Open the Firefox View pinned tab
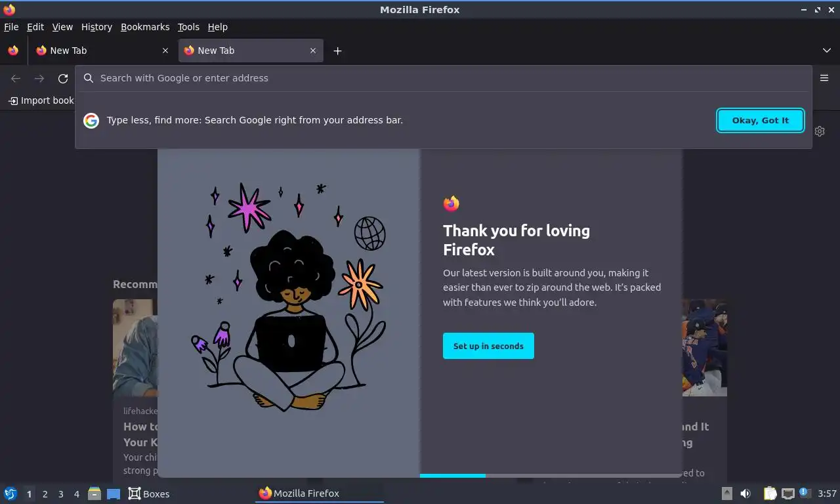Viewport: 840px width, 504px height. pyautogui.click(x=13, y=51)
